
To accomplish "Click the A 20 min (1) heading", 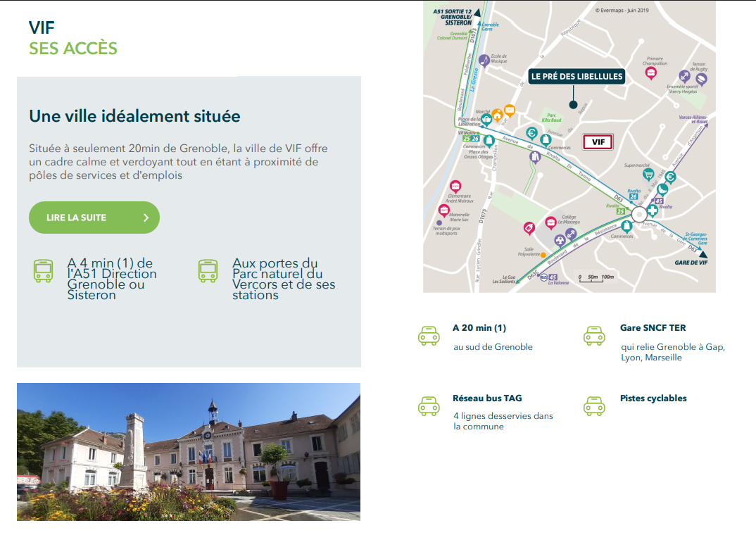I will 479,328.
